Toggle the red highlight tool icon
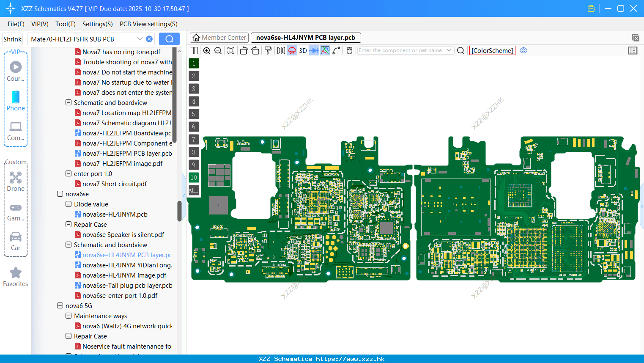The image size is (644, 363). coord(292,50)
